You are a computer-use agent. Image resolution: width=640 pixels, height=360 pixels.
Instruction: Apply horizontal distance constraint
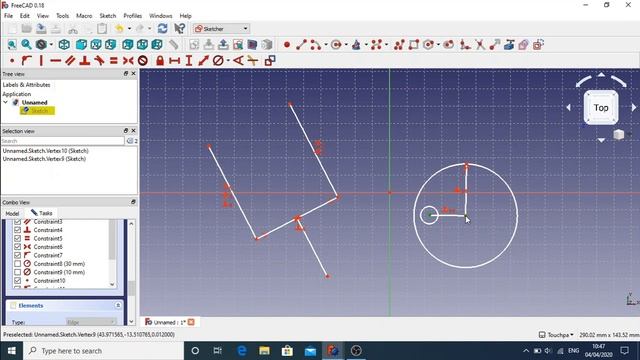coord(174,61)
